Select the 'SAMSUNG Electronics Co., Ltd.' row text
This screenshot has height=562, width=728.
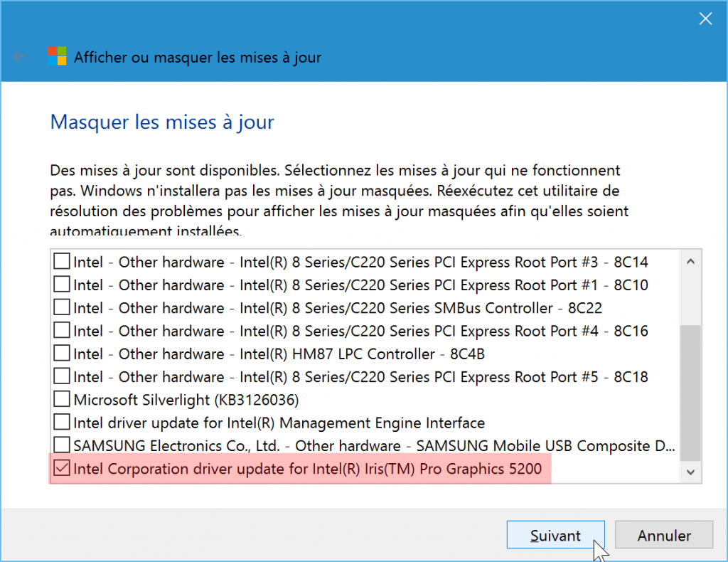[374, 446]
